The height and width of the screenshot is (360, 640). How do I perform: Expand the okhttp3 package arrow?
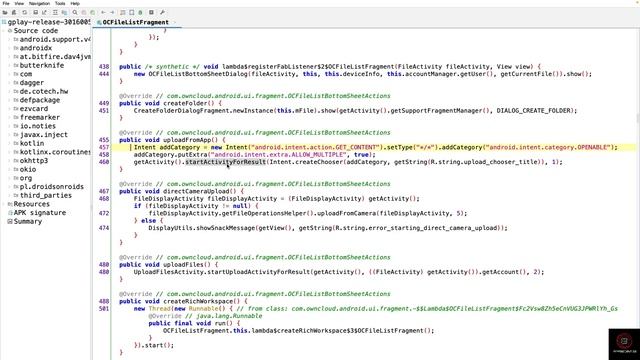(9, 161)
